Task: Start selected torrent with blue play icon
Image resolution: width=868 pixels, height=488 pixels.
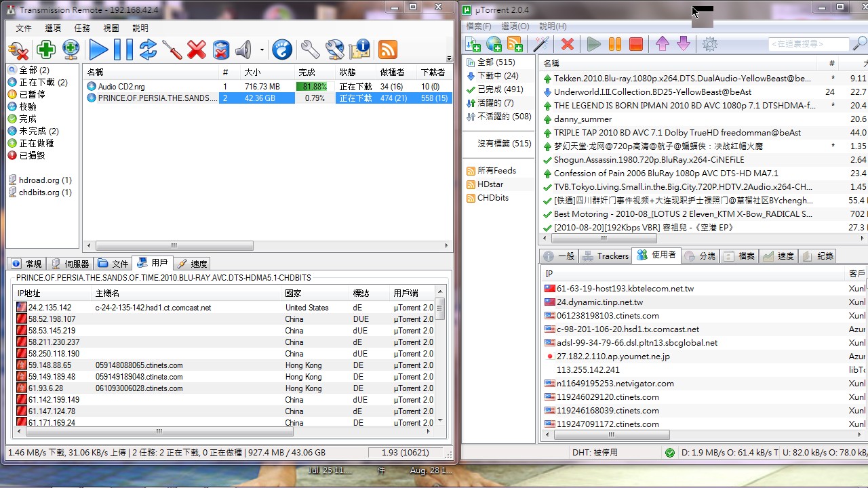Action: click(x=99, y=49)
